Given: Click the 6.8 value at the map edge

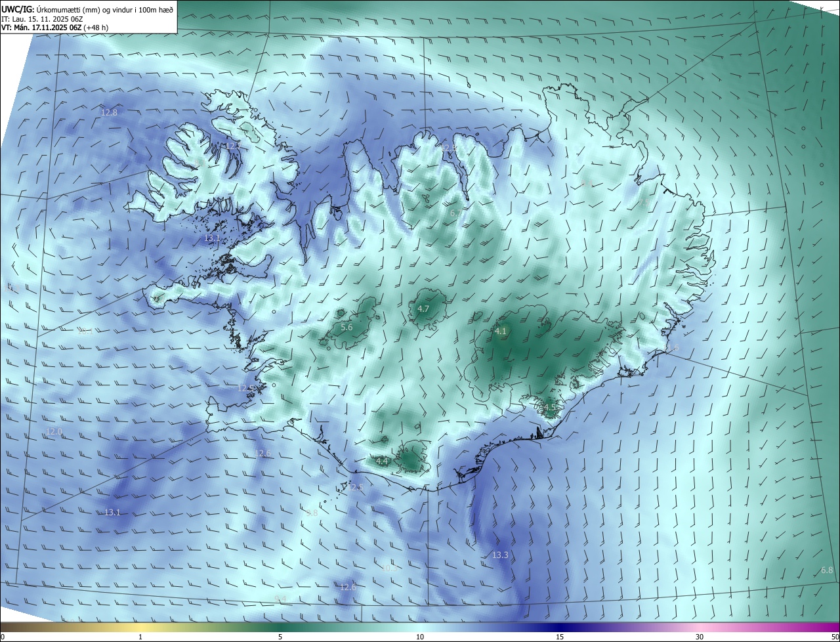Looking at the screenshot, I should click(827, 570).
